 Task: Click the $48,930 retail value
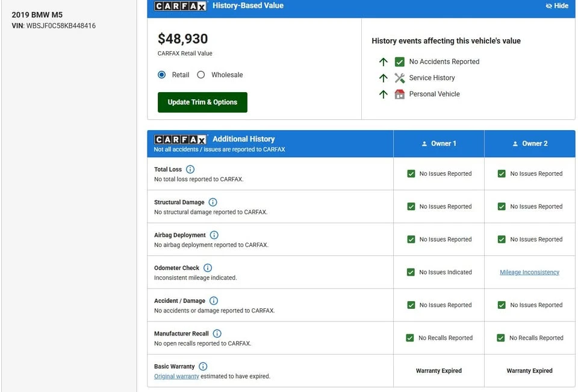183,39
